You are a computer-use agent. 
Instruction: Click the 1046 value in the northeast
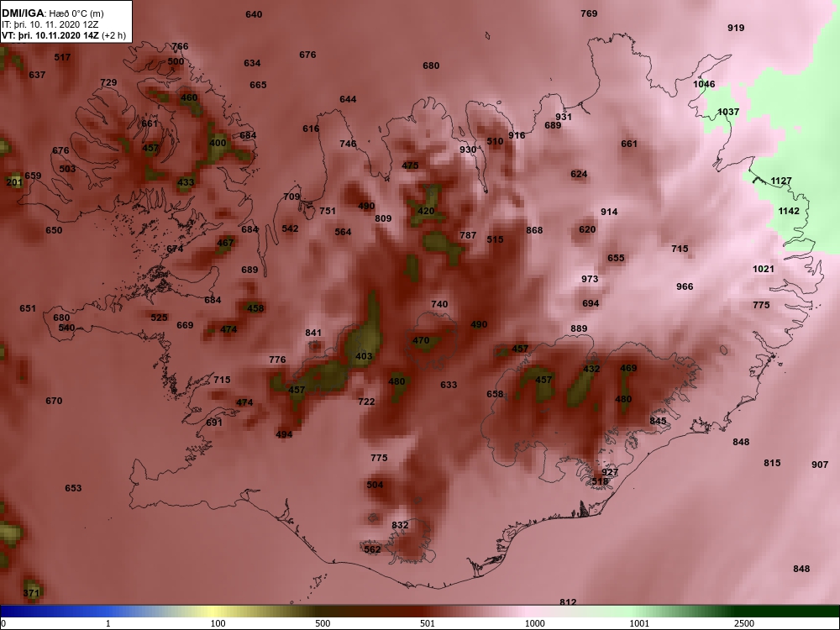tap(704, 84)
